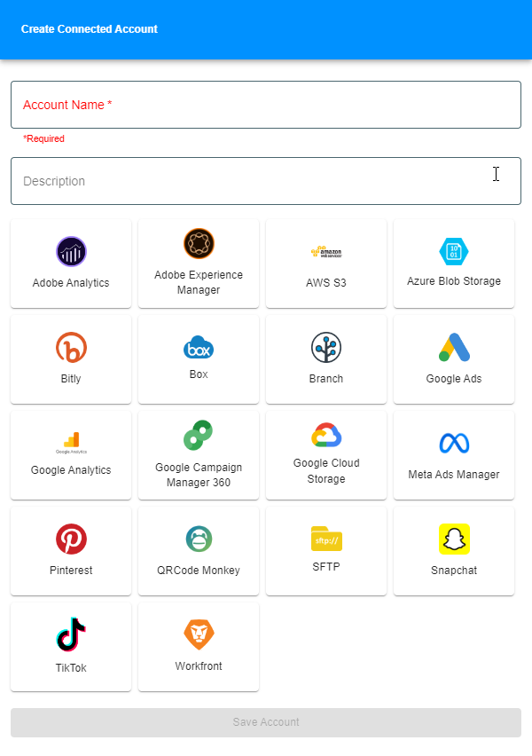
Task: Select the Google Ads logo
Action: click(x=454, y=347)
